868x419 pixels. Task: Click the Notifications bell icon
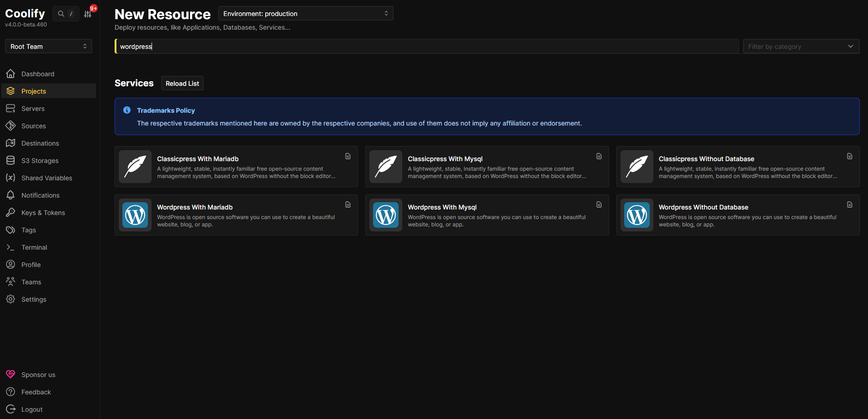point(11,195)
